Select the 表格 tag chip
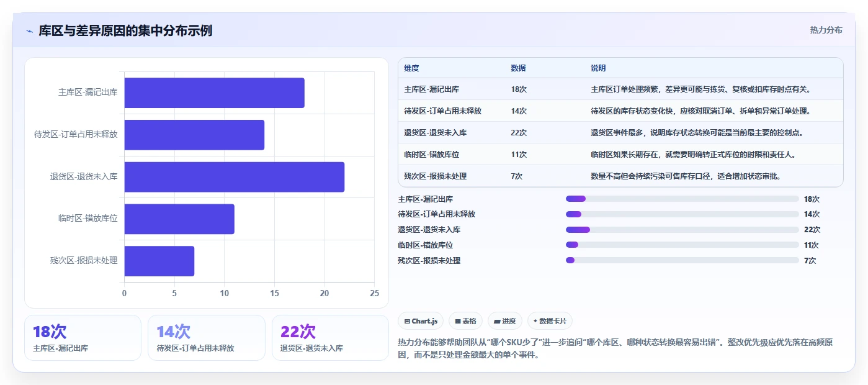This screenshot has width=868, height=385. click(x=465, y=321)
